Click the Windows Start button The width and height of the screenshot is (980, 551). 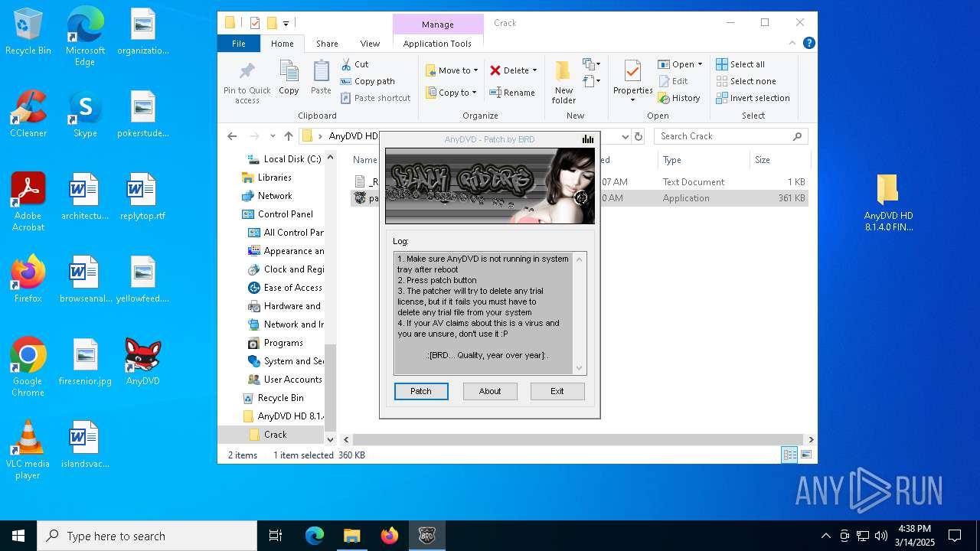[18, 536]
